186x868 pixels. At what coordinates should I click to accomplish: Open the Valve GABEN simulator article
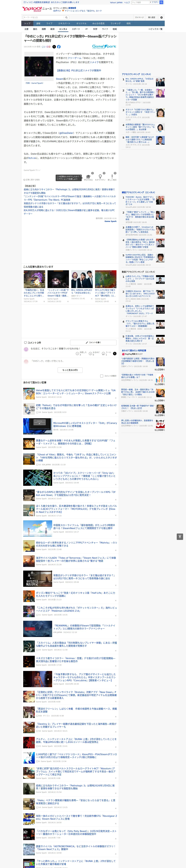76,392
